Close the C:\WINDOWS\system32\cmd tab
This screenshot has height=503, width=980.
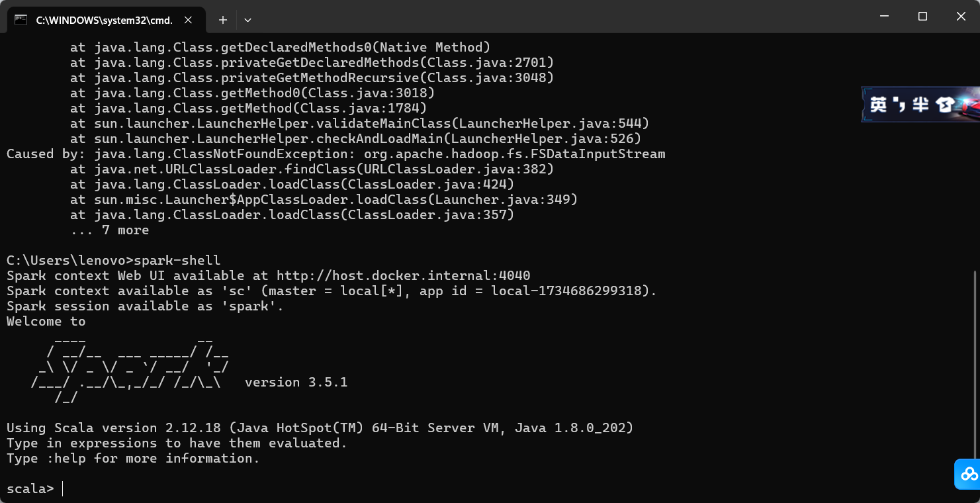tap(187, 20)
